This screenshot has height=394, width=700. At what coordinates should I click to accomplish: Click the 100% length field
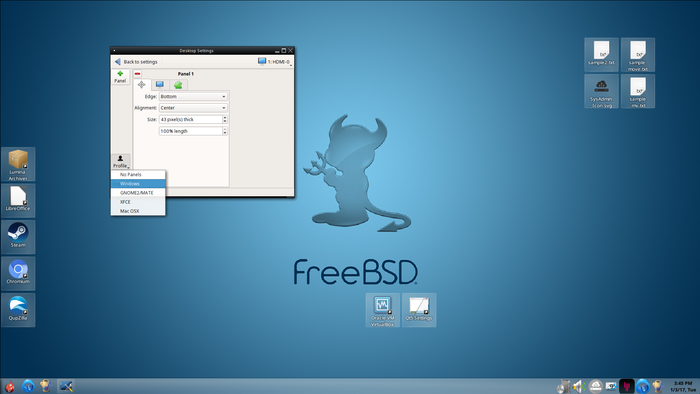pyautogui.click(x=191, y=131)
